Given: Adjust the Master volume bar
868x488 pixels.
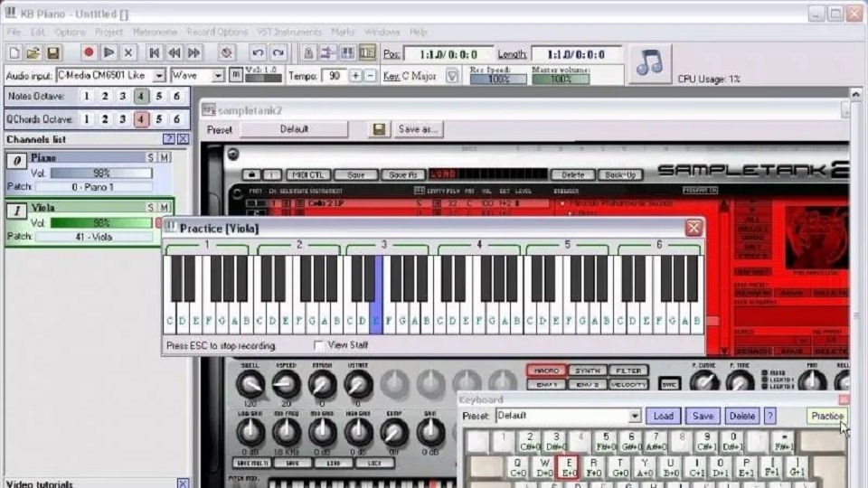Looking at the screenshot, I should pyautogui.click(x=561, y=79).
